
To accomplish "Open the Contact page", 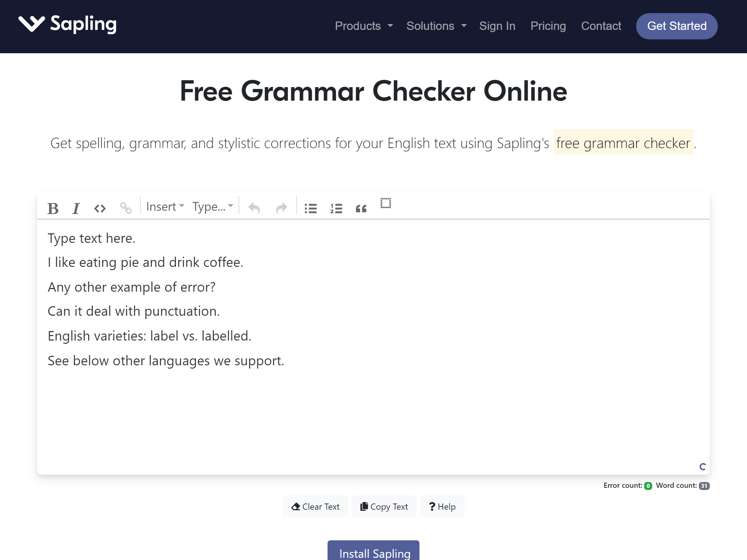I will click(601, 26).
